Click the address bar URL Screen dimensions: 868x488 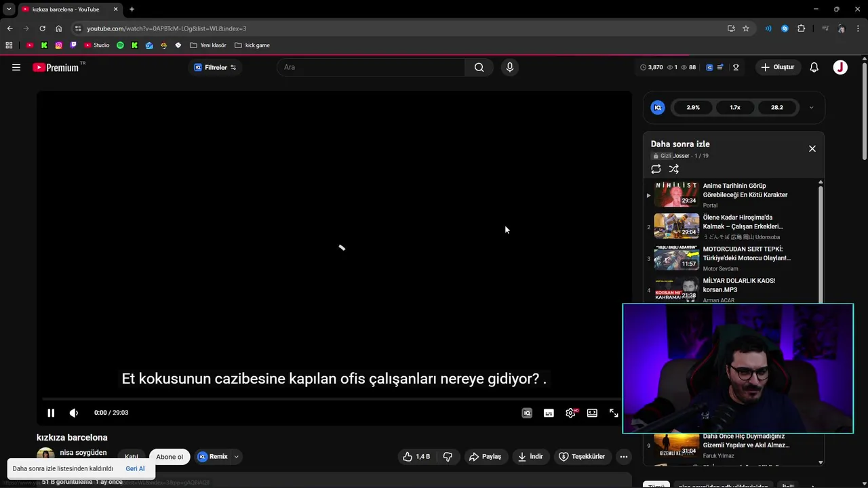coord(166,28)
